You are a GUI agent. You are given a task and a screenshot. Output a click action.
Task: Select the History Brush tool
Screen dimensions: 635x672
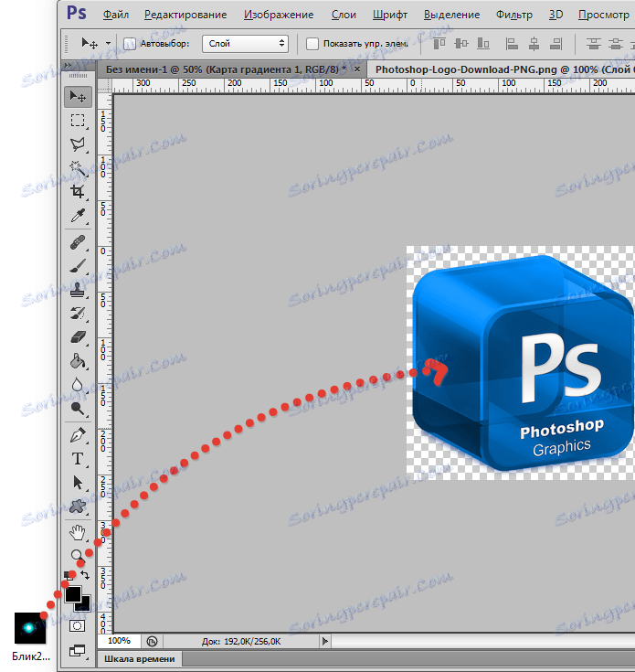pyautogui.click(x=78, y=314)
